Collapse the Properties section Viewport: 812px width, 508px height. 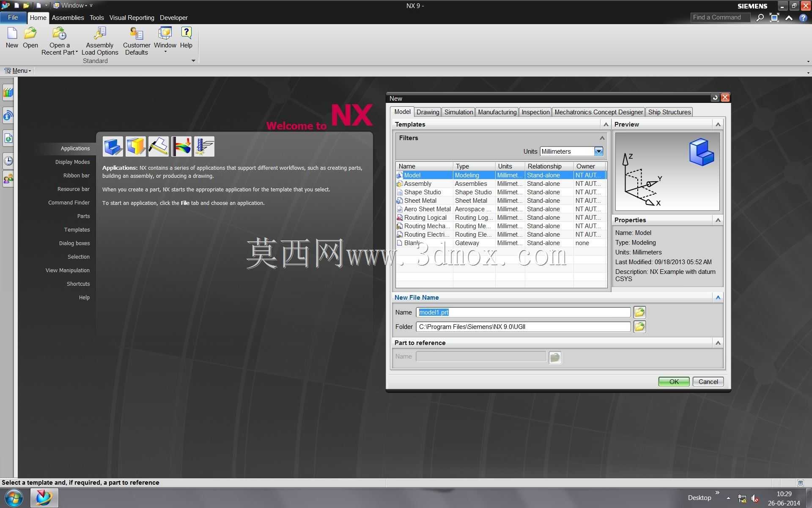718,220
